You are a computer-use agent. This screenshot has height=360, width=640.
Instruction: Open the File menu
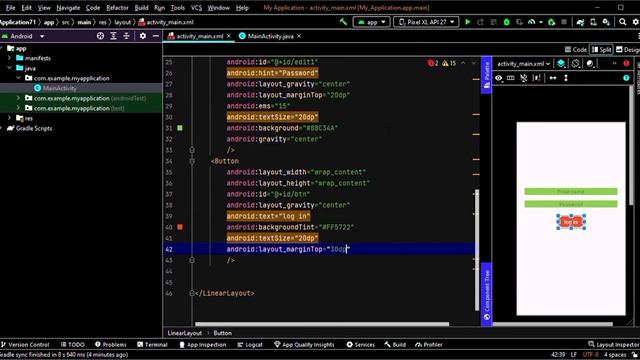click(x=10, y=8)
